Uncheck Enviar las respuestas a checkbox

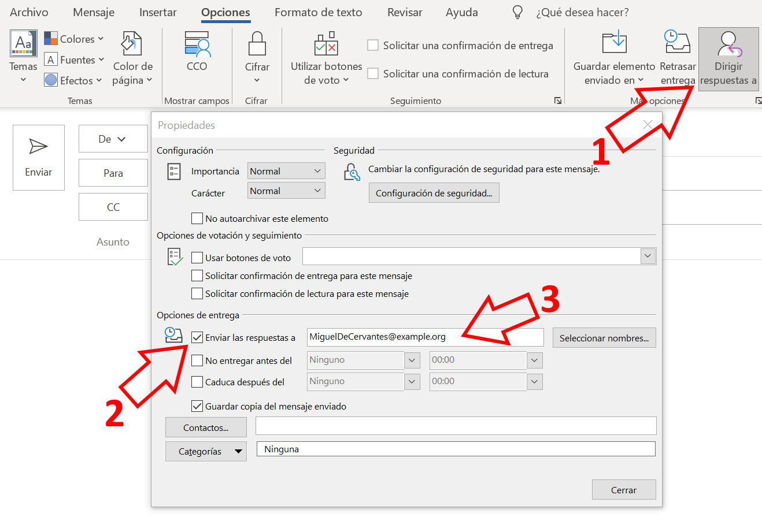pos(197,337)
